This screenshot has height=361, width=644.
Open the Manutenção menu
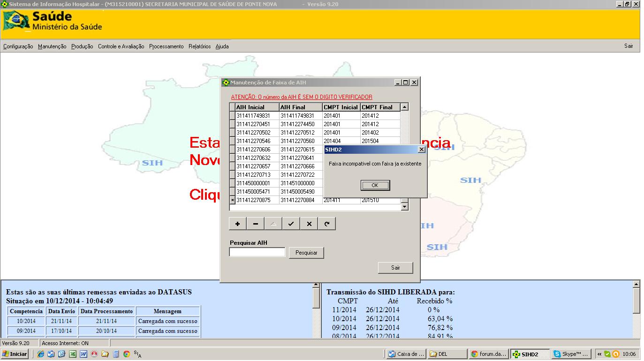(x=52, y=46)
